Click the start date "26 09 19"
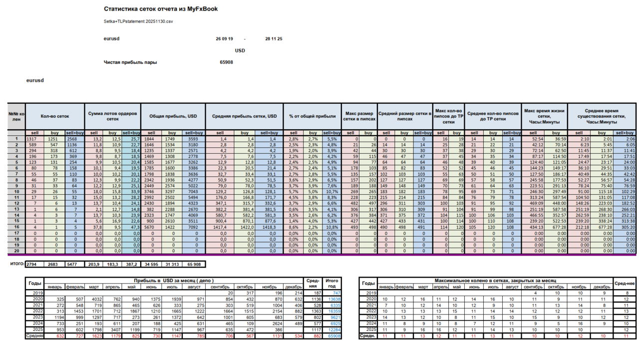The width and height of the screenshot is (644, 346). [x=224, y=38]
